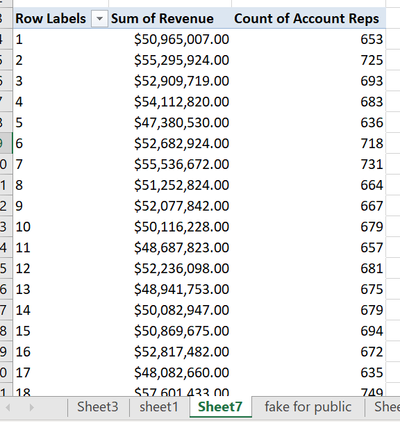Viewport: 400px width, 422px height.
Task: Select cell containing $50,965,007.00
Action: pos(170,39)
